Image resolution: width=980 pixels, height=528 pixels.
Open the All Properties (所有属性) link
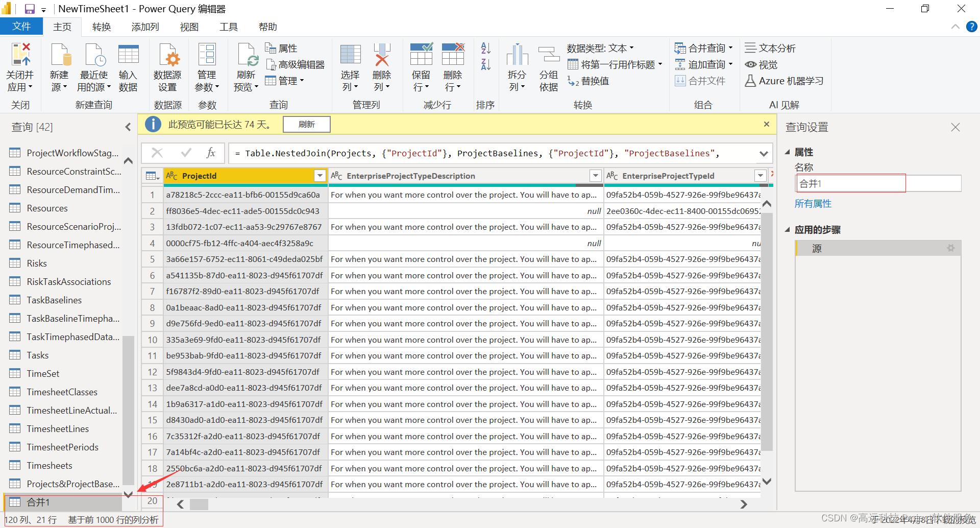[x=813, y=204]
